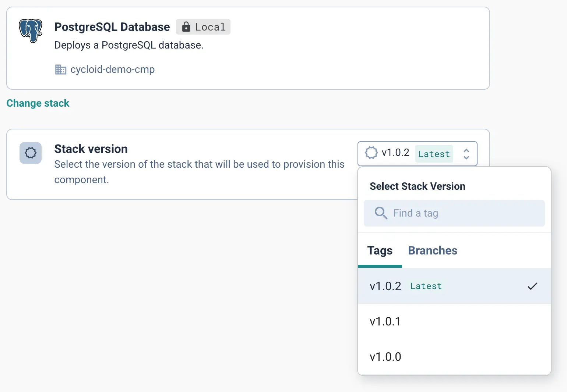Click the Stack version section icon
Viewport: 567px width, 392px height.
coord(31,153)
